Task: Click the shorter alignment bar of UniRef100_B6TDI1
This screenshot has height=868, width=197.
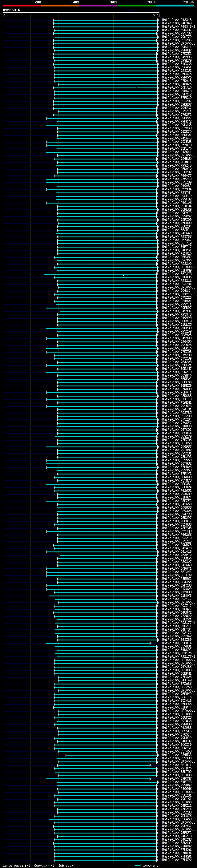Action: (x=105, y=765)
